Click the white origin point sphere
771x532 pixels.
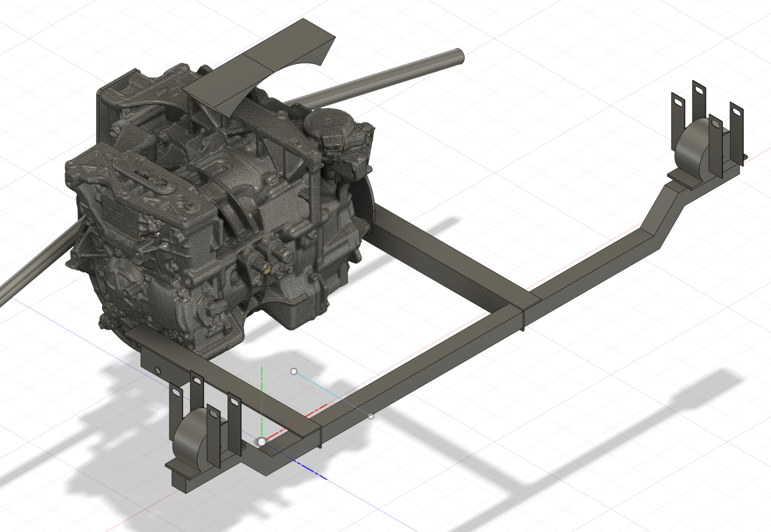262,441
